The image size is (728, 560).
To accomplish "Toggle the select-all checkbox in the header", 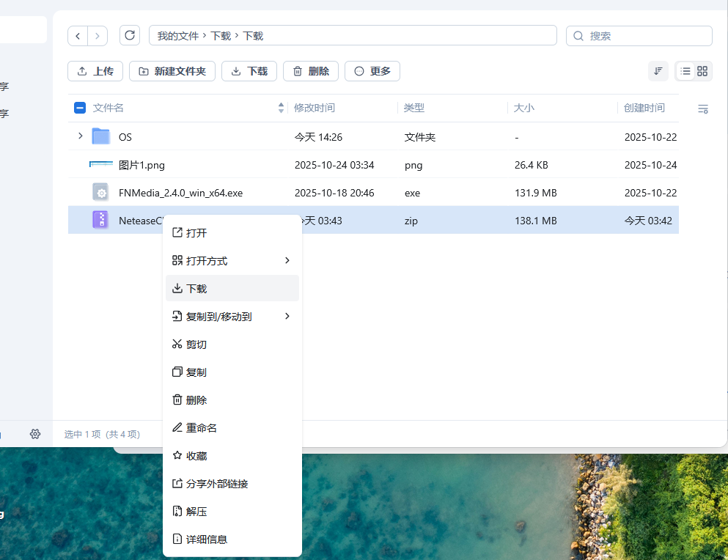I will click(x=79, y=107).
